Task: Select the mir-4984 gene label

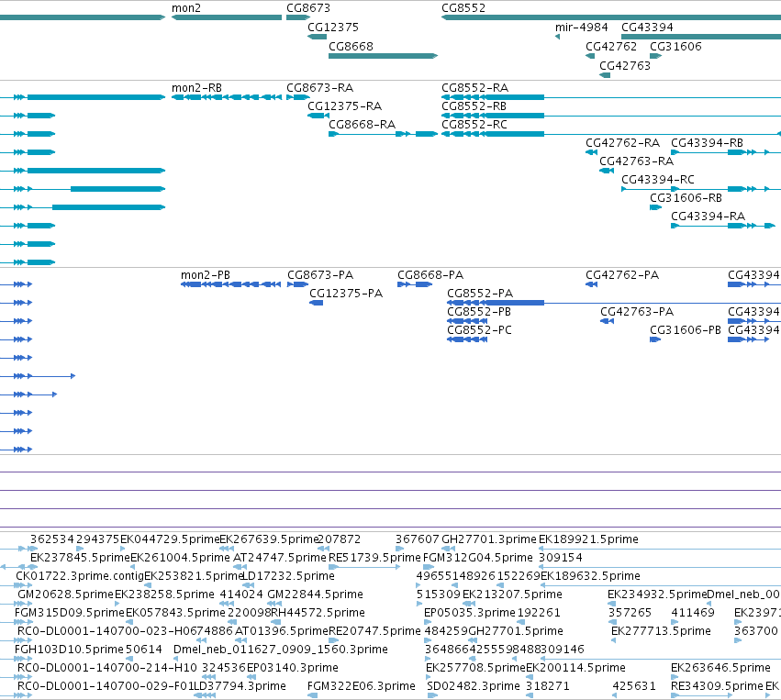Action: coord(582,27)
